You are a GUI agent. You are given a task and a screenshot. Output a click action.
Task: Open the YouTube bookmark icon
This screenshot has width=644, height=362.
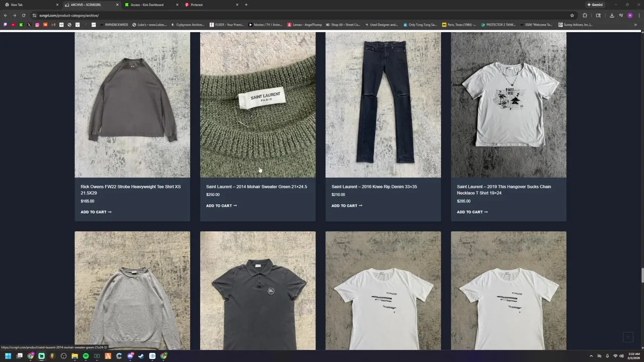point(13,25)
